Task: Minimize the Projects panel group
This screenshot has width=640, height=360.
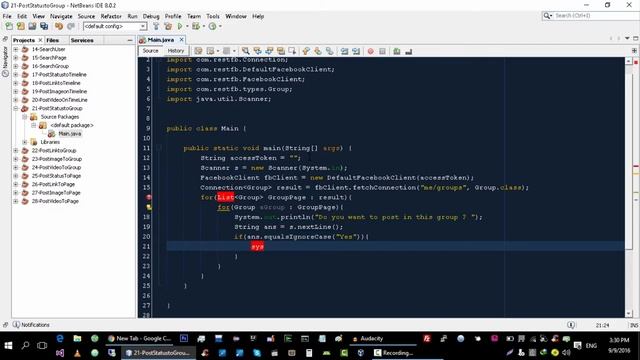Action: (130, 40)
